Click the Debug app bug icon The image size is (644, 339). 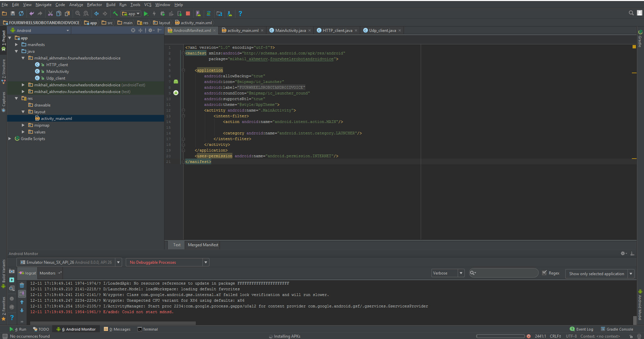coord(163,14)
